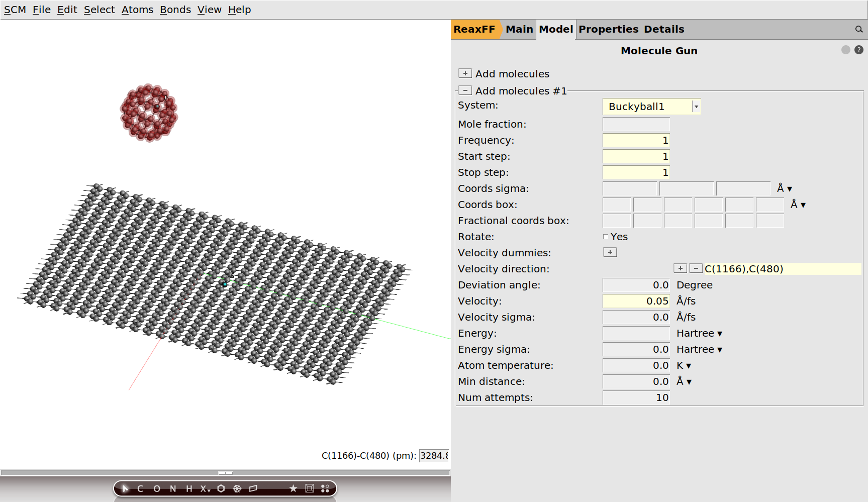Image resolution: width=868 pixels, height=502 pixels.
Task: Click the Num attempts field
Action: (x=636, y=397)
